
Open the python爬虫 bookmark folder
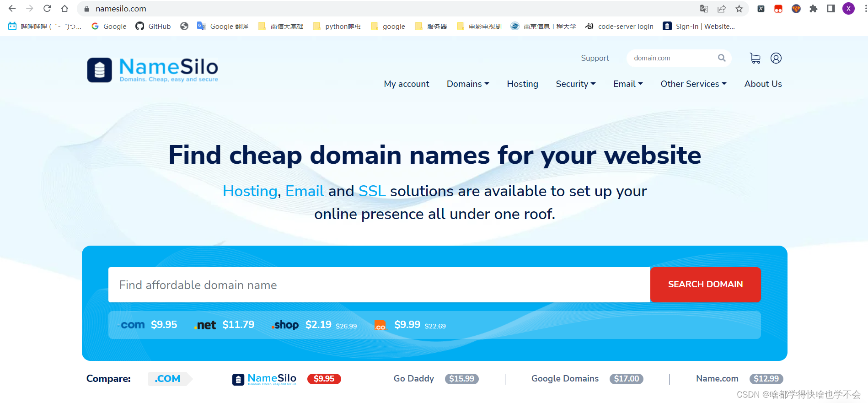(x=337, y=27)
